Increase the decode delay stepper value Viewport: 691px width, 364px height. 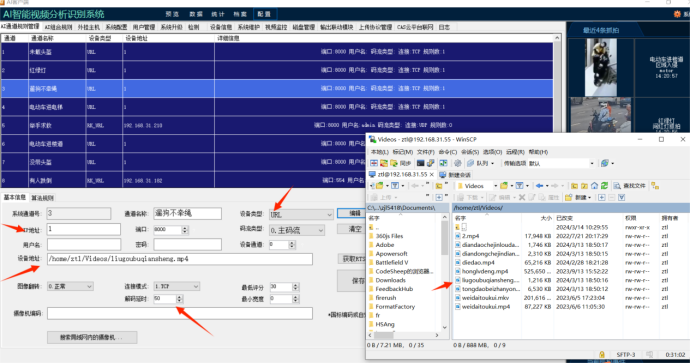tap(179, 297)
